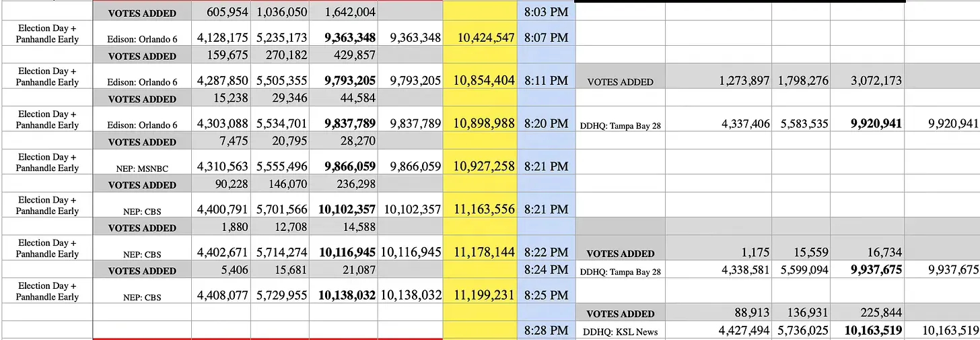Image resolution: width=980 pixels, height=340 pixels.
Task: Click the bold 10,163,519 total cell
Action: (867, 330)
